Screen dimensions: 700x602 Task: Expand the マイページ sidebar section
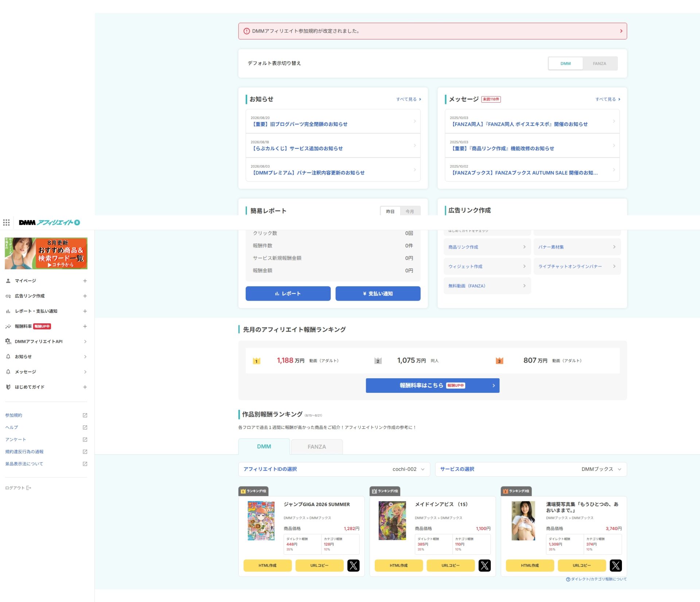(85, 281)
